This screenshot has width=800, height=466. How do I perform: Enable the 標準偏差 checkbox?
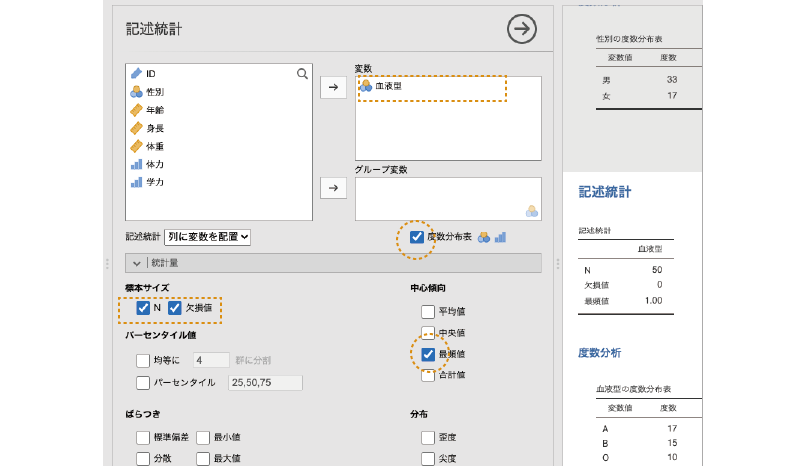[x=142, y=437]
